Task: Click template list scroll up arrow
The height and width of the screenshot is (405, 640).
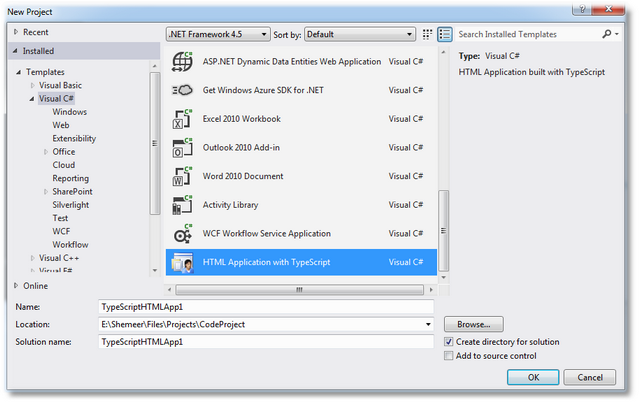Action: 443,52
